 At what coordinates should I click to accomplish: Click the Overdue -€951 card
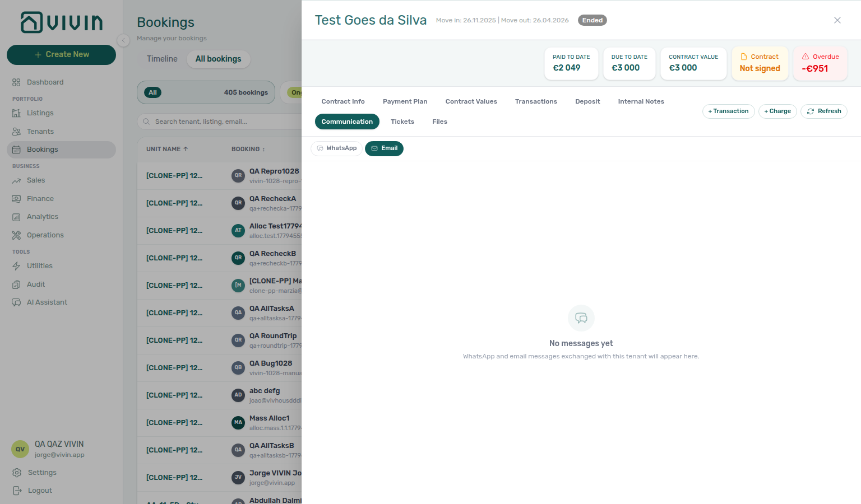click(x=820, y=63)
